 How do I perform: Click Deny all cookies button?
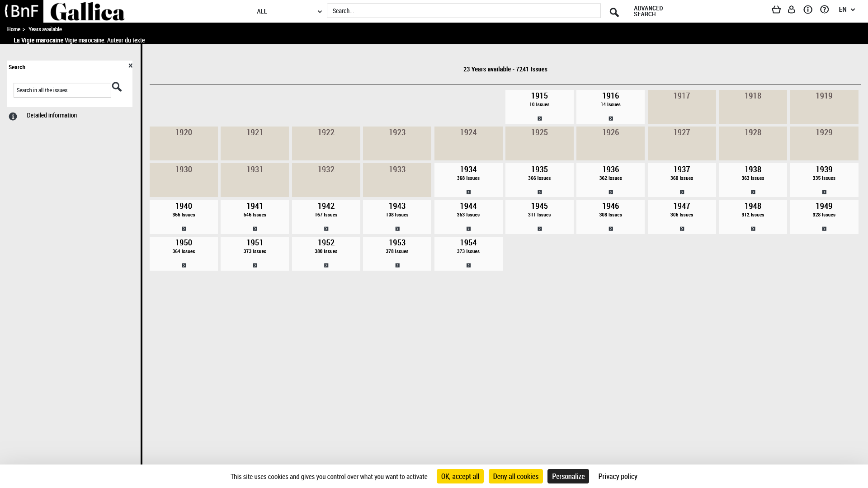click(x=515, y=476)
